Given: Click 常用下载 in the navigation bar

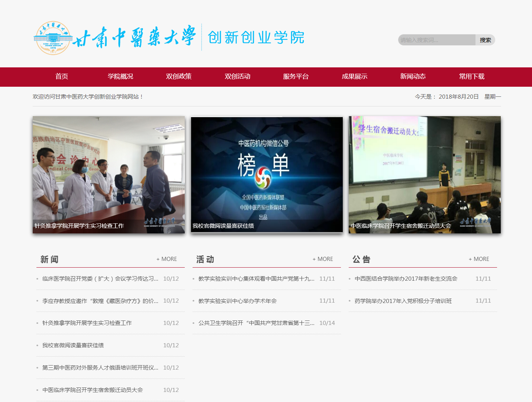Looking at the screenshot, I should [x=471, y=77].
